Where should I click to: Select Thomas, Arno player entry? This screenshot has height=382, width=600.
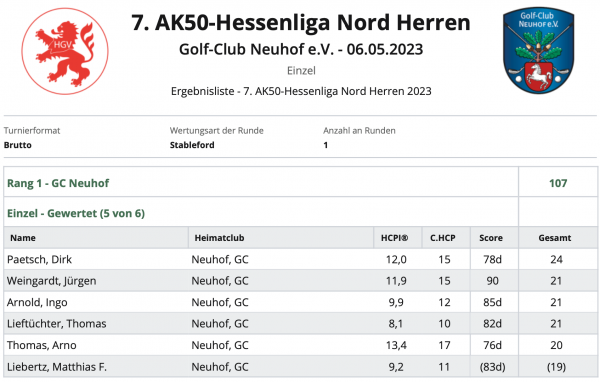pyautogui.click(x=42, y=345)
